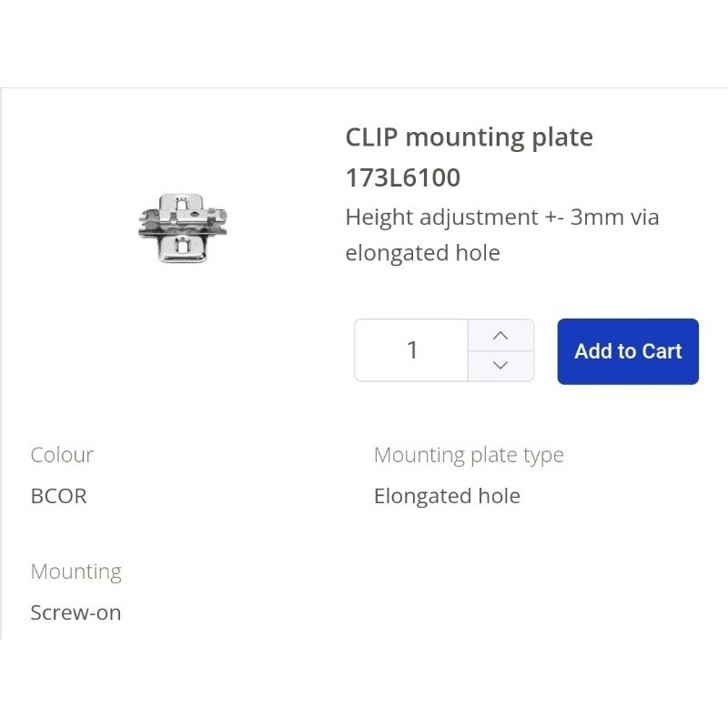Image resolution: width=728 pixels, height=728 pixels.
Task: Click the word CLIP in the title
Action: click(371, 137)
